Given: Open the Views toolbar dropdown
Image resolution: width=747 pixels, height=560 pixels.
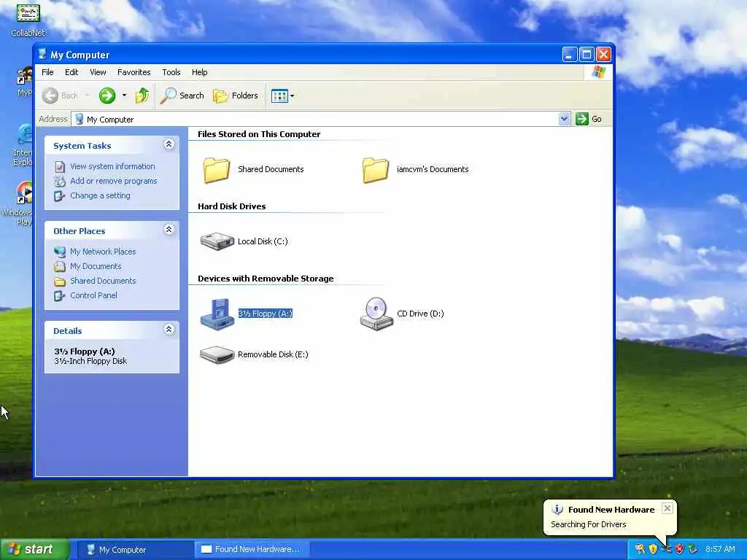Looking at the screenshot, I should tap(283, 96).
